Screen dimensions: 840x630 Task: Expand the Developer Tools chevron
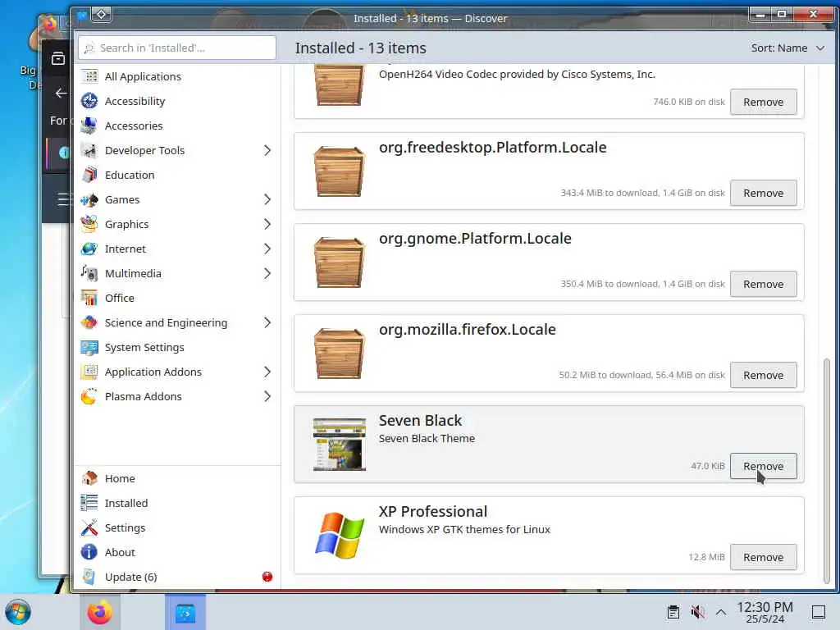[x=267, y=151]
